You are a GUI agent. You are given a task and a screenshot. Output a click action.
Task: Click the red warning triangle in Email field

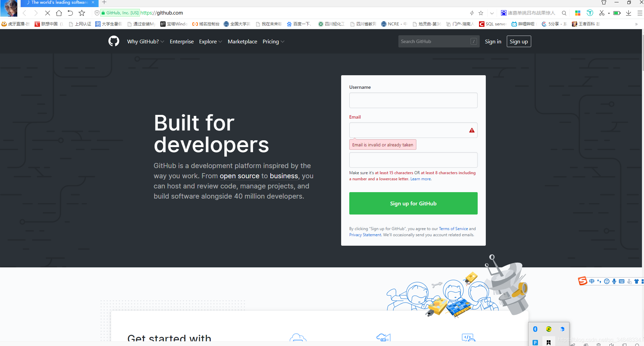tap(472, 130)
